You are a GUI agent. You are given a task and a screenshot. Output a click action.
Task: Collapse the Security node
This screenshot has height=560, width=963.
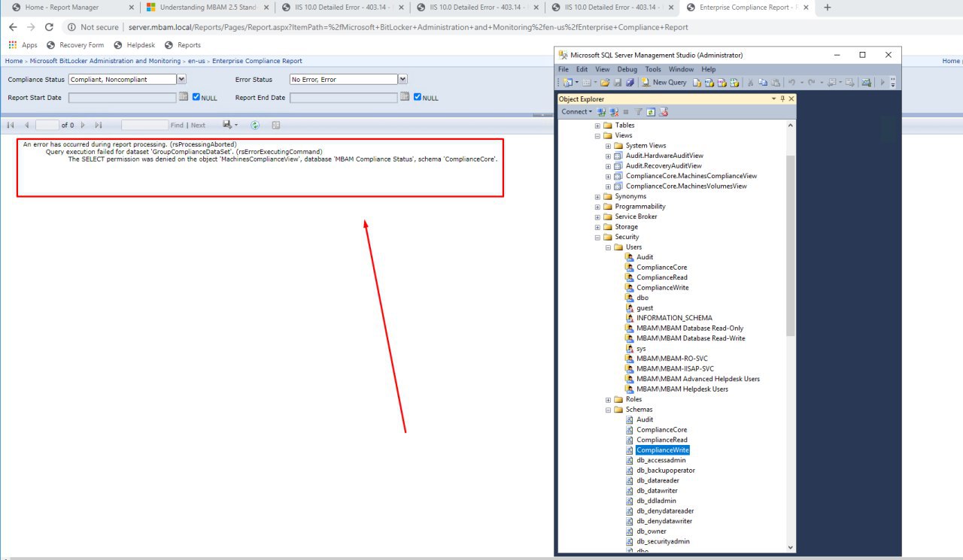598,237
